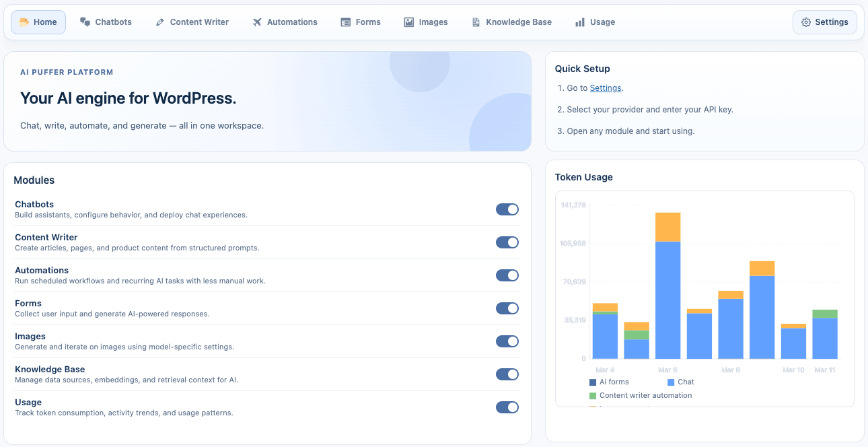Switch off the Forms module
This screenshot has width=868, height=447.
coord(507,308)
